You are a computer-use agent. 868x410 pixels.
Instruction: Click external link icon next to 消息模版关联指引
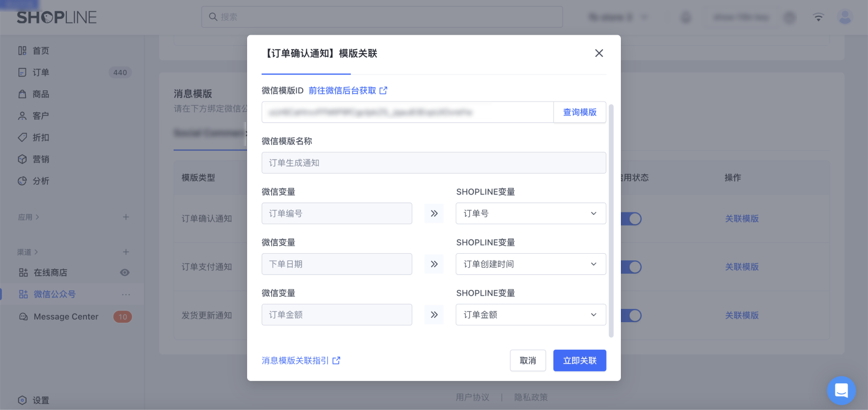tap(336, 360)
